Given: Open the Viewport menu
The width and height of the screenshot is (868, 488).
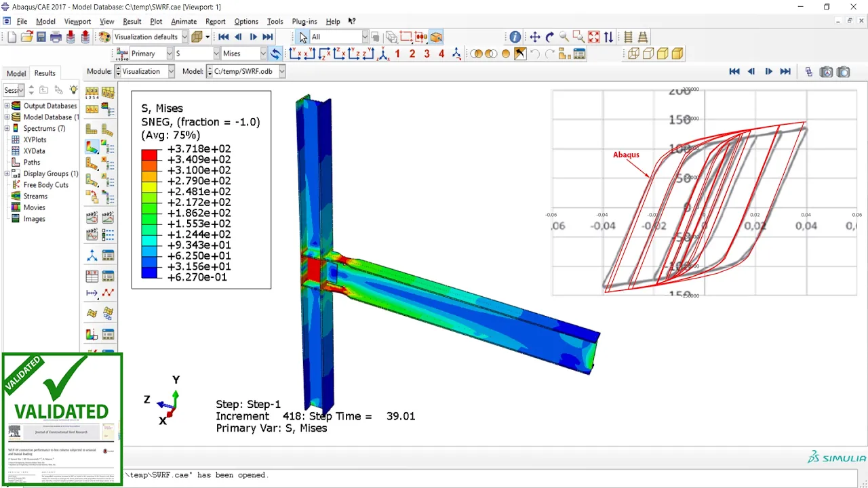Looking at the screenshot, I should pyautogui.click(x=77, y=21).
